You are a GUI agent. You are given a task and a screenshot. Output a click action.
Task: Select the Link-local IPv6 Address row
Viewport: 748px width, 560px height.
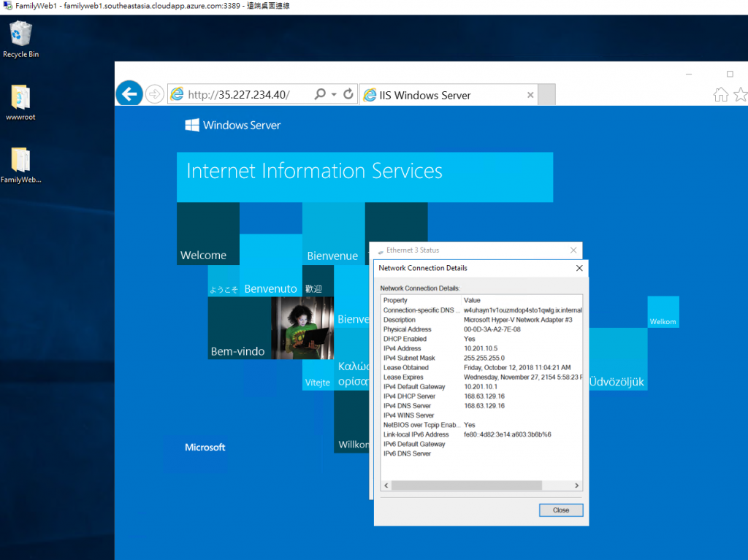click(482, 434)
